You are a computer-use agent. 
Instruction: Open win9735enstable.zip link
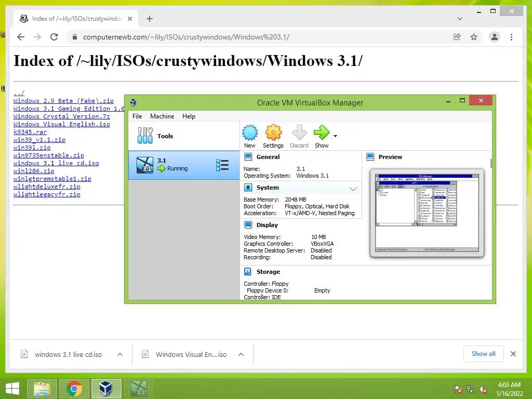pyautogui.click(x=48, y=155)
